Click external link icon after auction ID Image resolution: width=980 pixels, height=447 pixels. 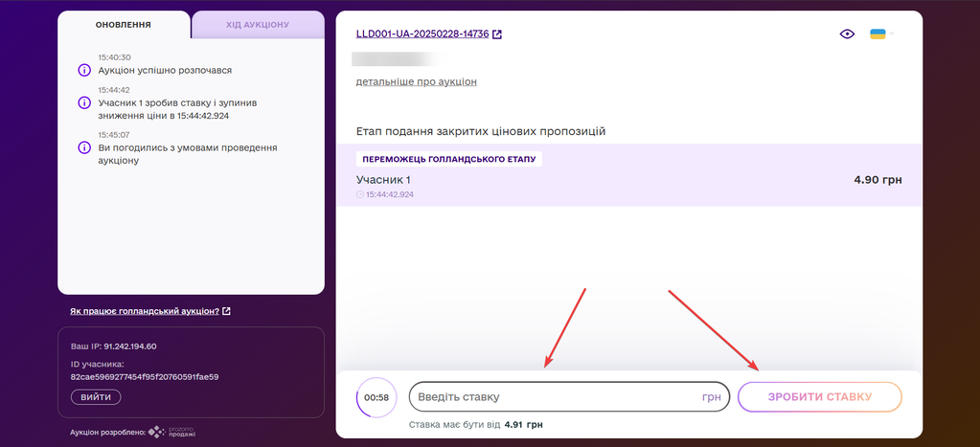[x=497, y=34]
